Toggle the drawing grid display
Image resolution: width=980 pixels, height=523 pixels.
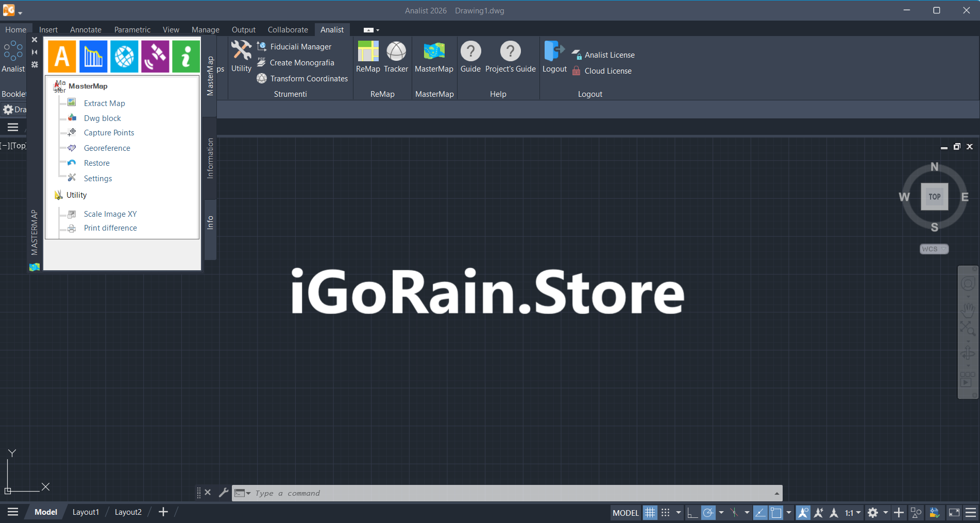coord(650,513)
